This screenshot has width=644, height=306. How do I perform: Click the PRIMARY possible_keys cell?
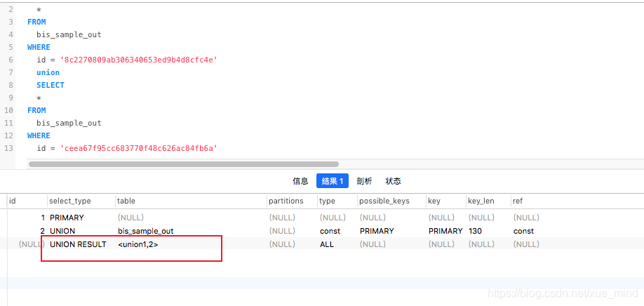377,231
